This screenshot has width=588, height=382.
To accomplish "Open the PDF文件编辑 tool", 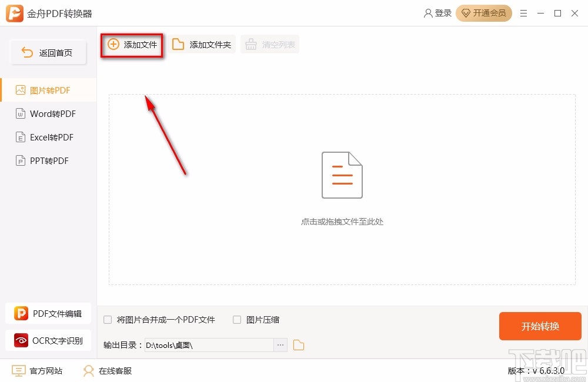I will point(48,313).
